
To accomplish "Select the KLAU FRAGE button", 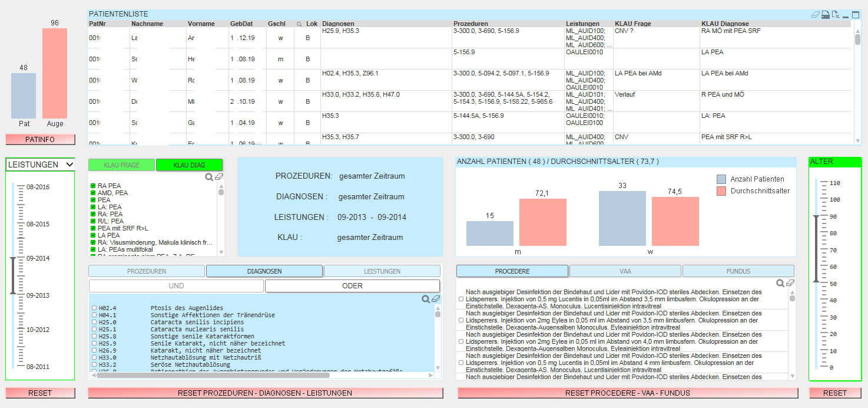I will click(121, 165).
